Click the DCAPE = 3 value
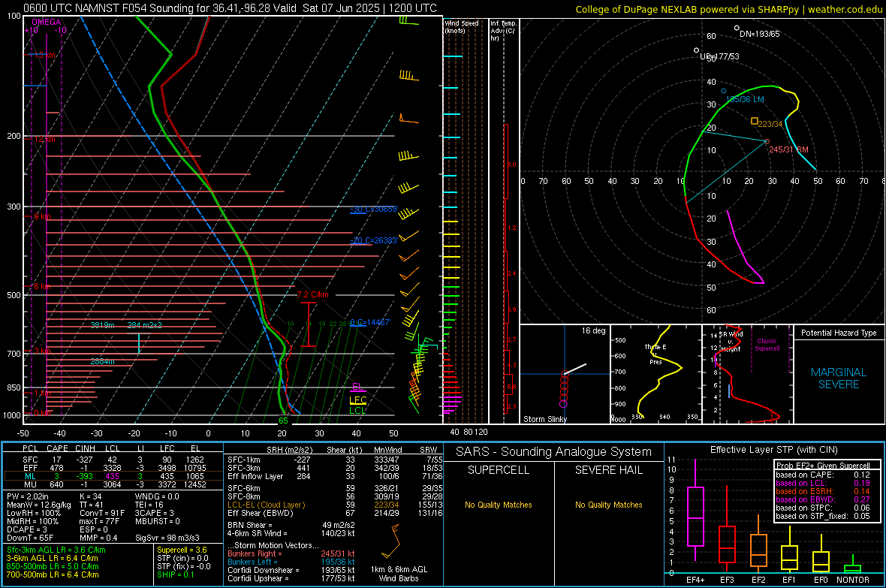Viewport: 886px width, 588px height. 27,529
